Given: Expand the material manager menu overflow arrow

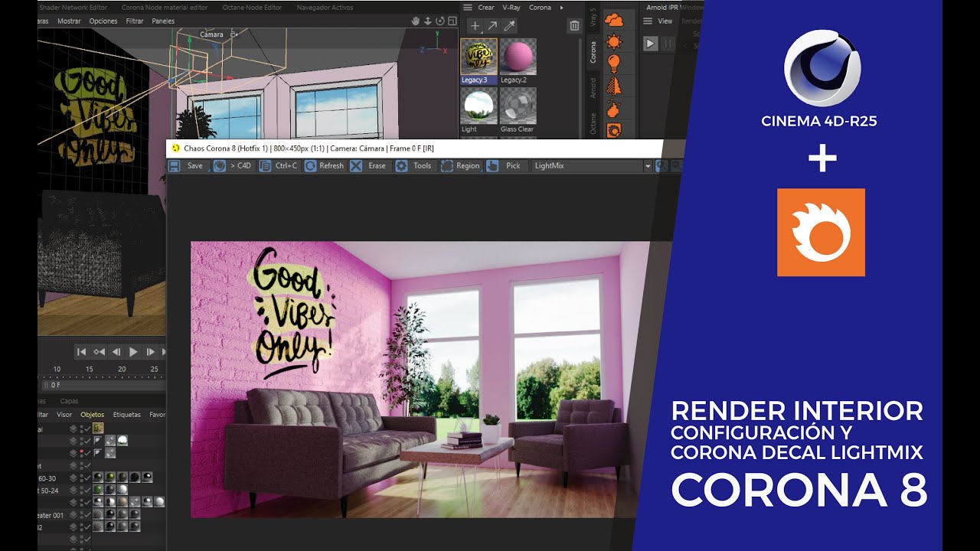Looking at the screenshot, I should (561, 8).
